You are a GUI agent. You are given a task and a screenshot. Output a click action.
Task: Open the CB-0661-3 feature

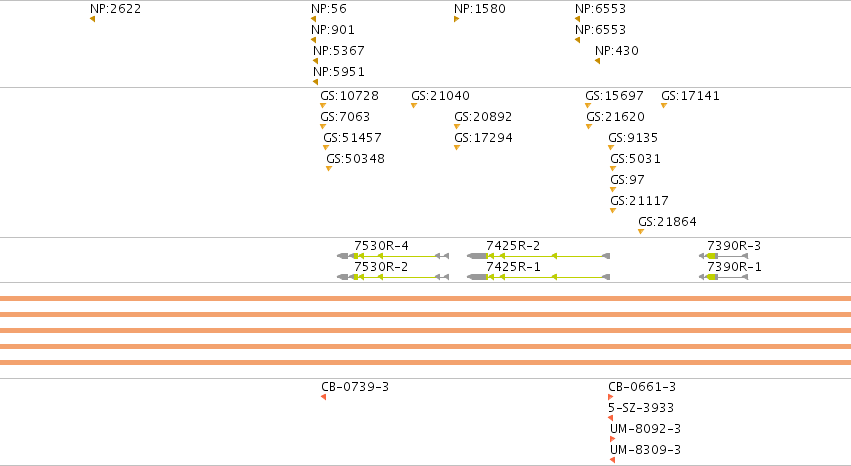pyautogui.click(x=642, y=387)
